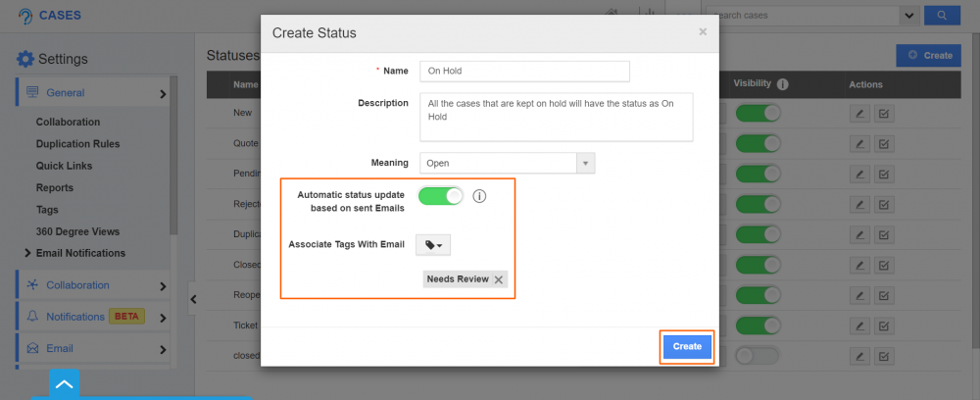Screen dimensions: 980x400
Task: Collapse the settings sidebar with the arrow handle
Action: [193, 299]
